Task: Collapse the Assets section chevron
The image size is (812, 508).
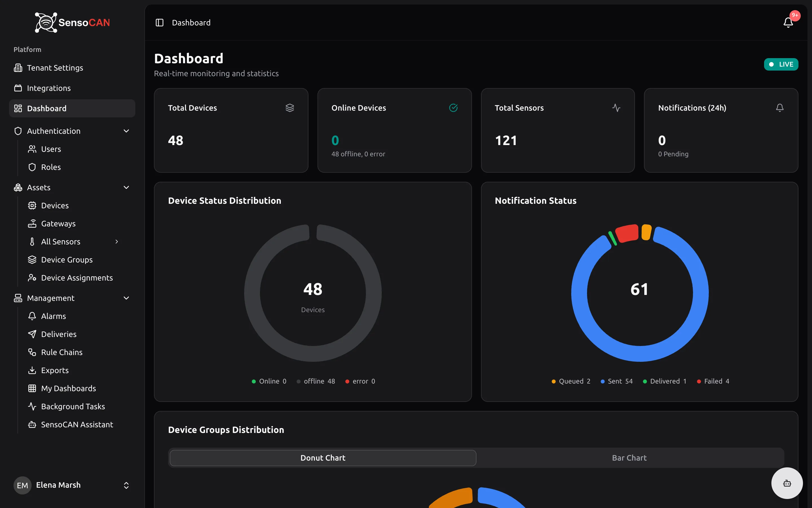Action: (126, 187)
